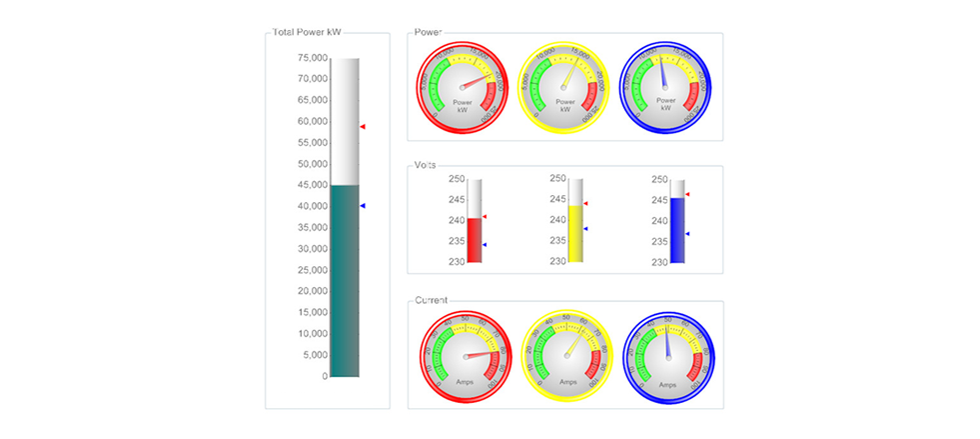Click red marker on Total Power bar
980x439 pixels.
click(x=363, y=127)
